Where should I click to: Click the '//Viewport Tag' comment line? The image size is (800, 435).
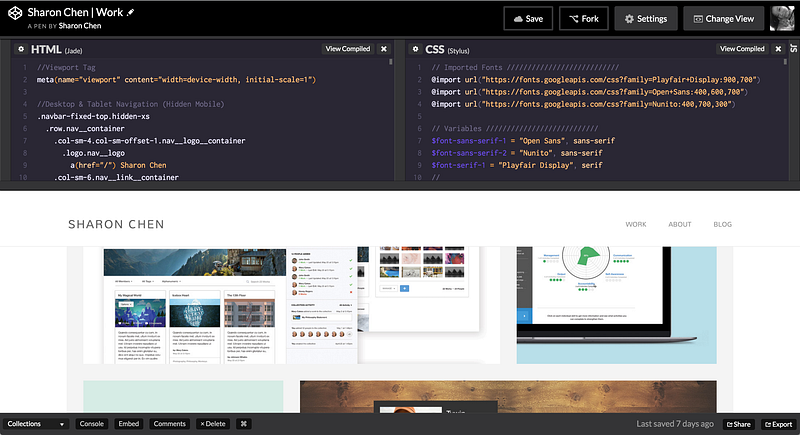tap(66, 67)
